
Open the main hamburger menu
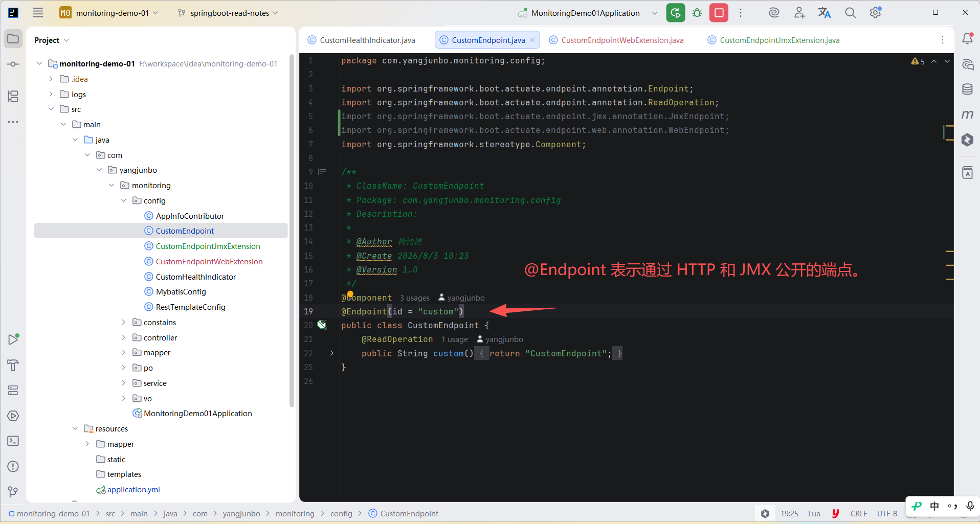pos(38,13)
